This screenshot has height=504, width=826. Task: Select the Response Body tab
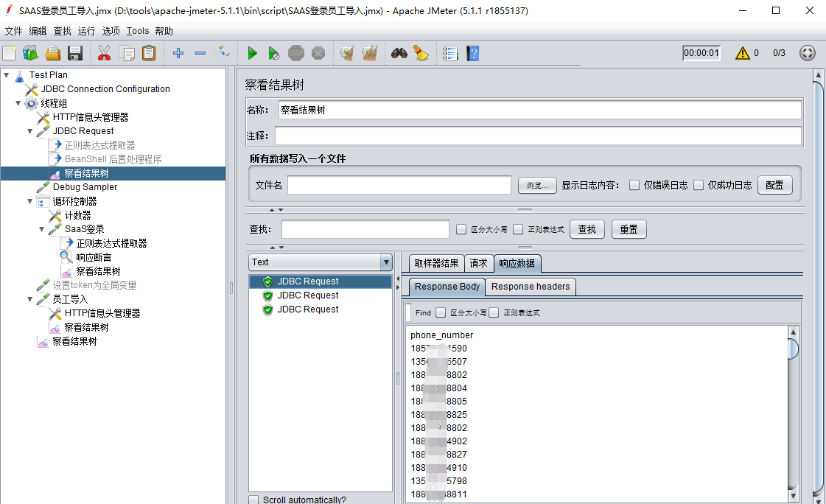(447, 287)
